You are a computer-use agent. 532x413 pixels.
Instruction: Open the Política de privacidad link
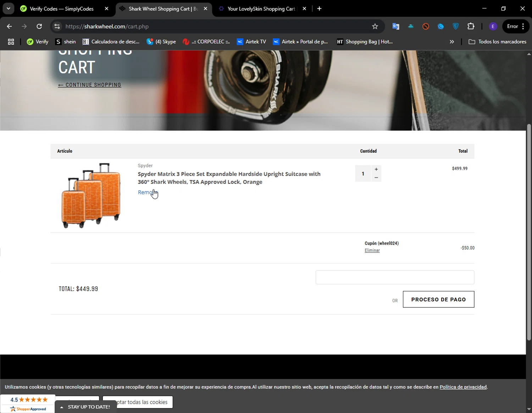[463, 387]
